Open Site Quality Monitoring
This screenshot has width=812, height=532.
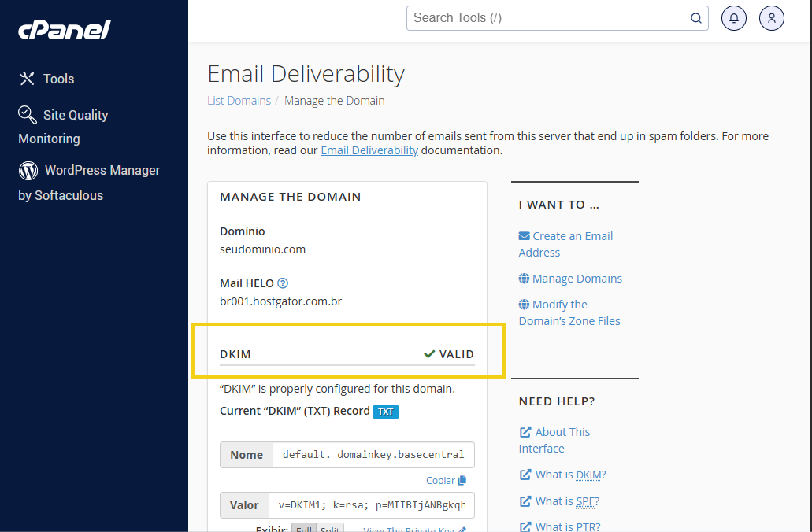click(x=63, y=126)
